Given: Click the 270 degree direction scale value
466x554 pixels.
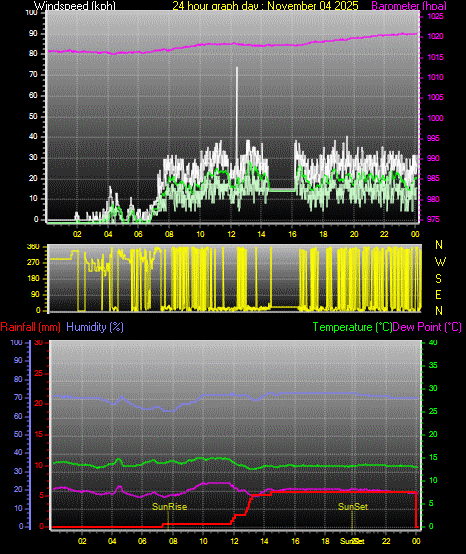Looking at the screenshot, I should [x=33, y=263].
